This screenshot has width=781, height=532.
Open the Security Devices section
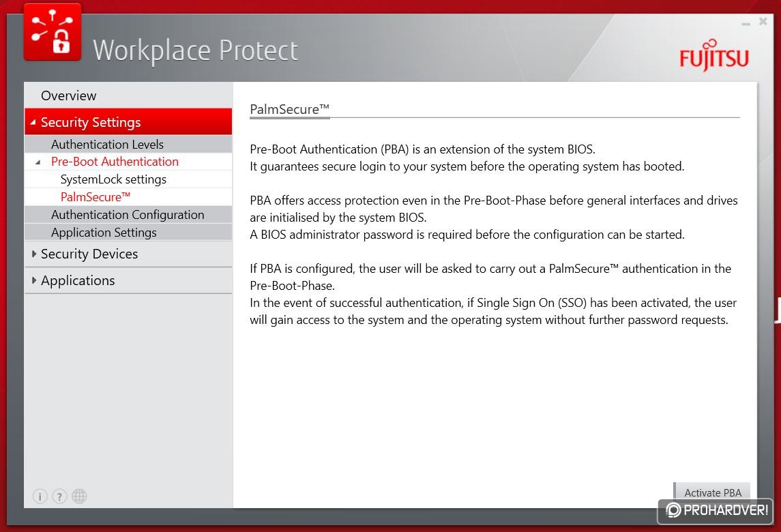coord(128,254)
